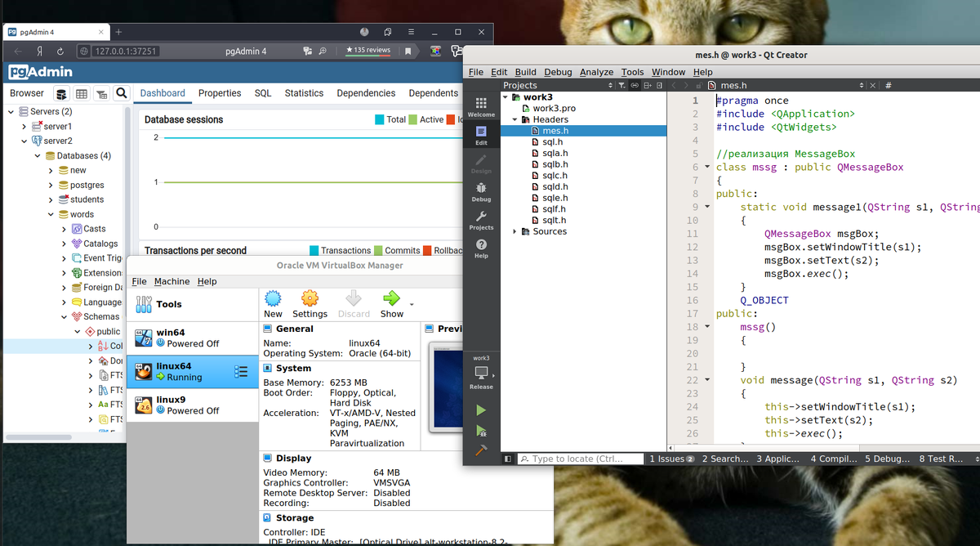The width and height of the screenshot is (980, 546).
Task: Open the Tools menu in Qt Creator
Action: tap(632, 72)
